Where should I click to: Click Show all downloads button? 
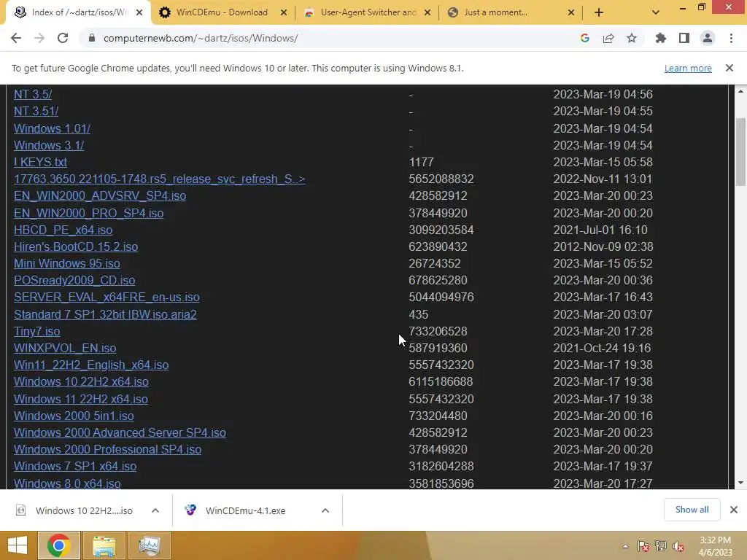pyautogui.click(x=692, y=510)
